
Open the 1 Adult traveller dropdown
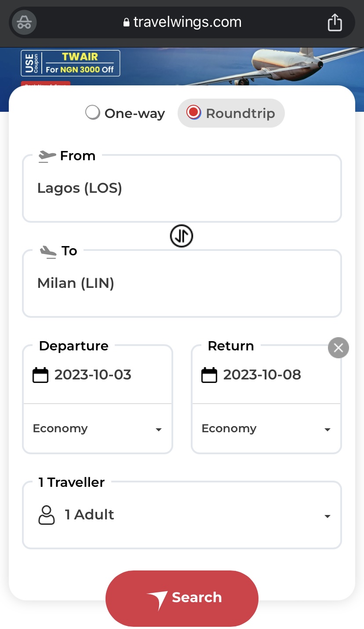[x=182, y=515]
